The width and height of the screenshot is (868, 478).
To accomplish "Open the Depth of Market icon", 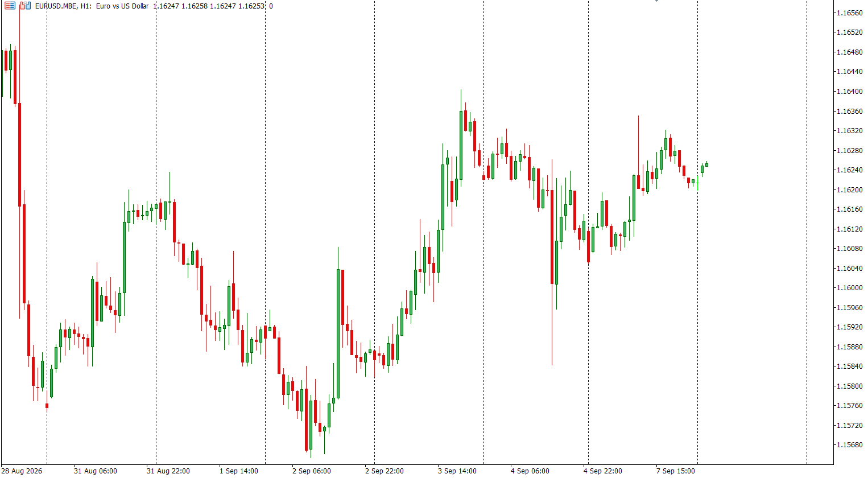I will click(x=25, y=6).
